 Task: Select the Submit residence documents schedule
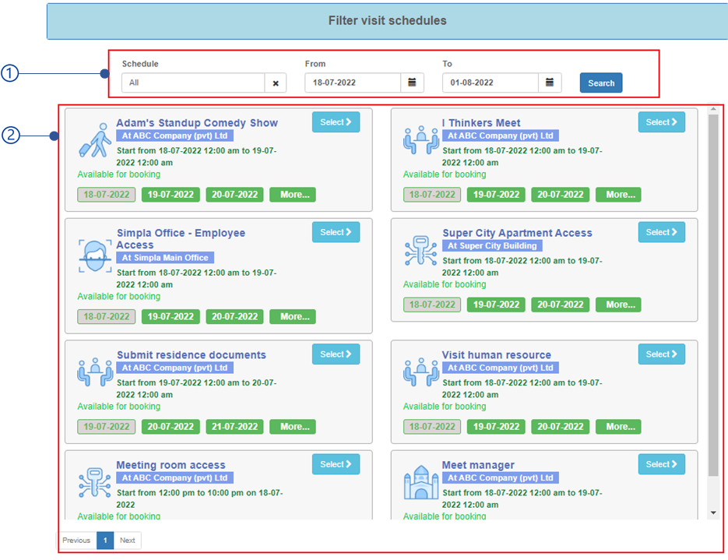tap(336, 354)
